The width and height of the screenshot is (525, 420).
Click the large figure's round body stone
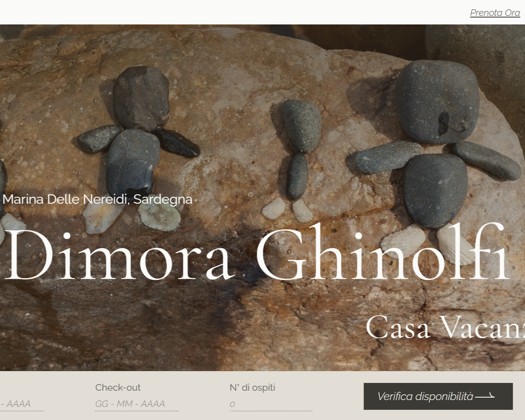pyautogui.click(x=435, y=190)
